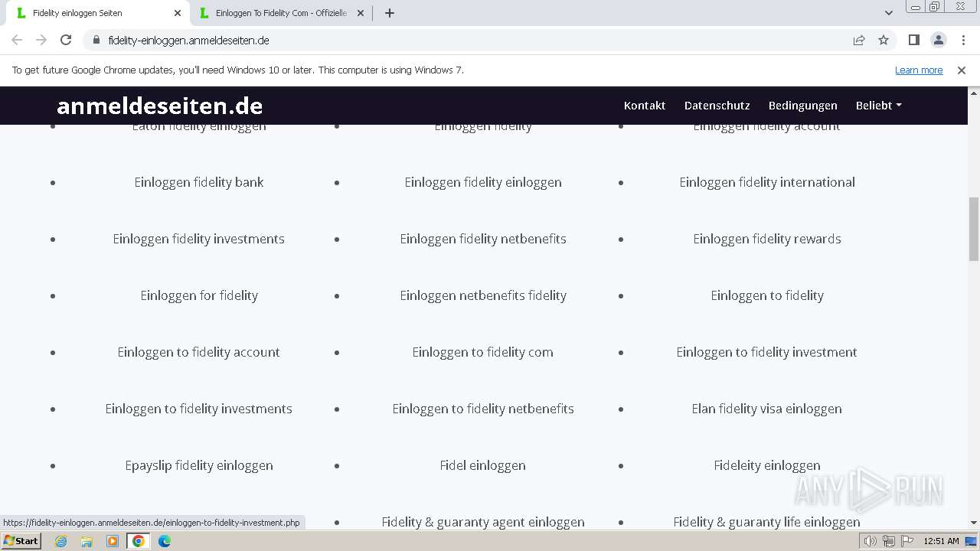The image size is (980, 551).
Task: Click the anmeldeseiten.de site logo
Action: (159, 106)
